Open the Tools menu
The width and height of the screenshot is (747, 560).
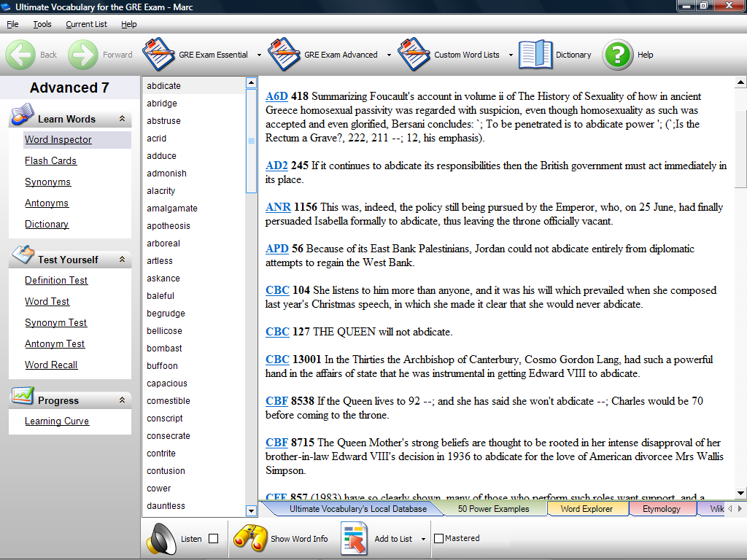(x=42, y=24)
